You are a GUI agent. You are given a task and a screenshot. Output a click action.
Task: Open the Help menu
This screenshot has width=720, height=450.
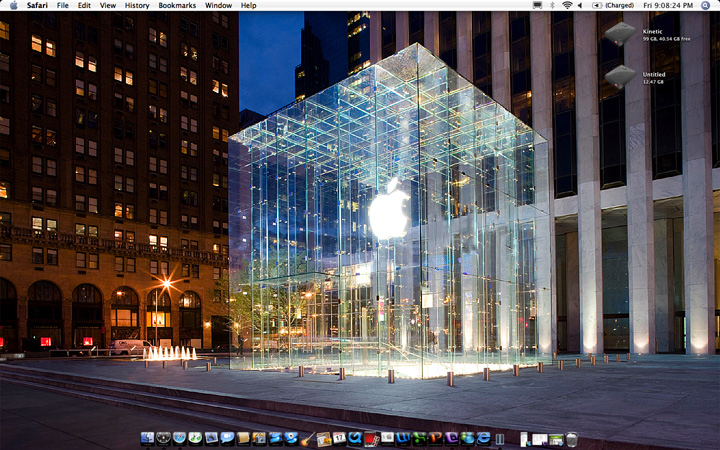tap(248, 5)
